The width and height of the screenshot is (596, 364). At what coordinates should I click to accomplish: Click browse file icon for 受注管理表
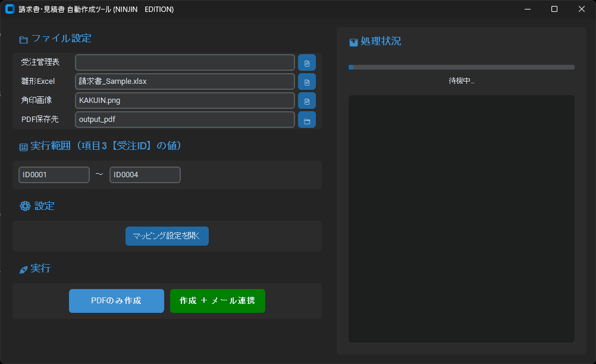tap(307, 62)
